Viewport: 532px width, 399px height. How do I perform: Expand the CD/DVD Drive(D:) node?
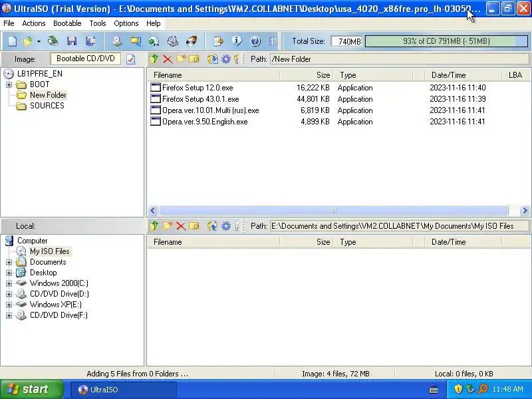9,294
